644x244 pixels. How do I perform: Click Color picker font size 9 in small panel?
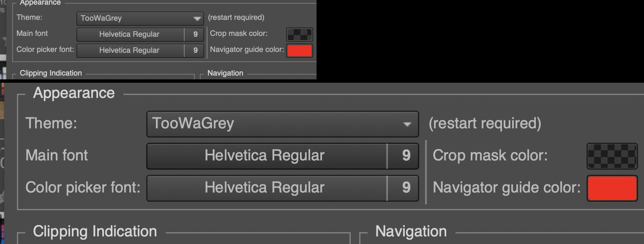pos(195,50)
